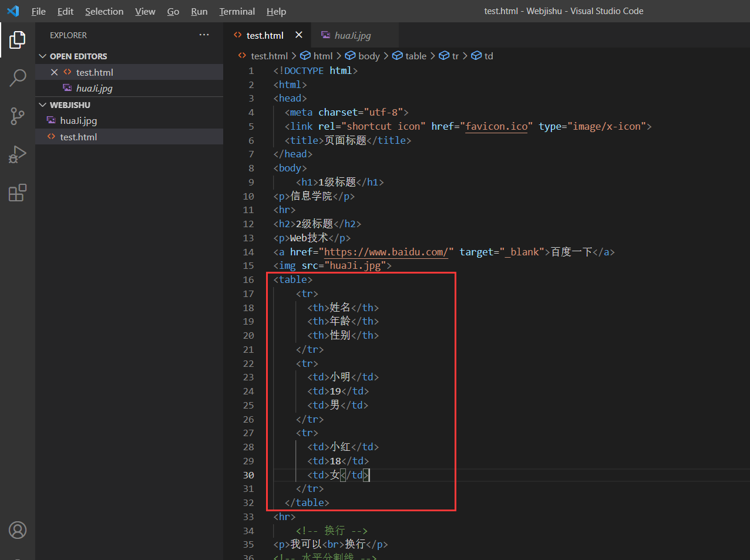Open the Go menu
The width and height of the screenshot is (750, 560).
pos(173,11)
